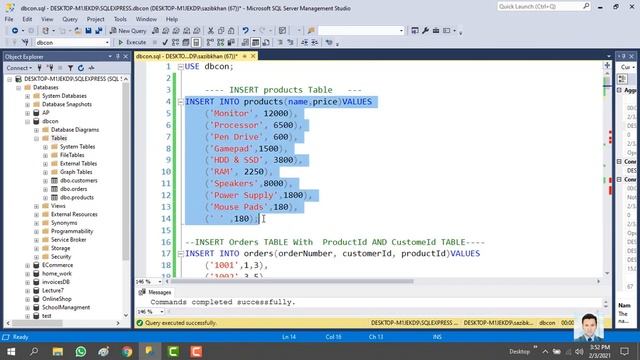Click the Save icon in toolbar

[88, 31]
